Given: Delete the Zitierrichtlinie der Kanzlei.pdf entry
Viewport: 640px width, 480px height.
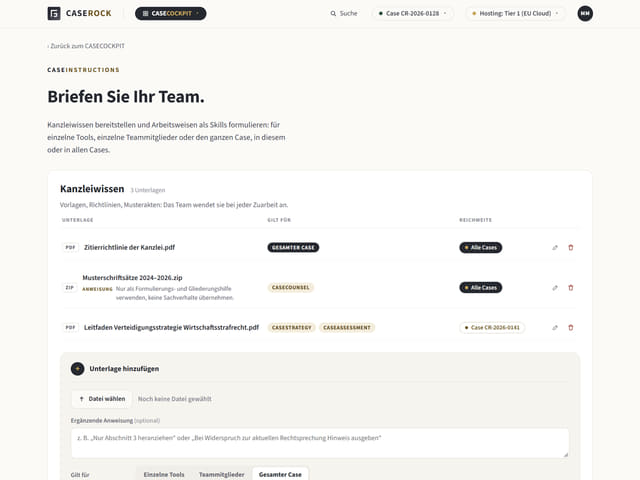Looking at the screenshot, I should [571, 247].
